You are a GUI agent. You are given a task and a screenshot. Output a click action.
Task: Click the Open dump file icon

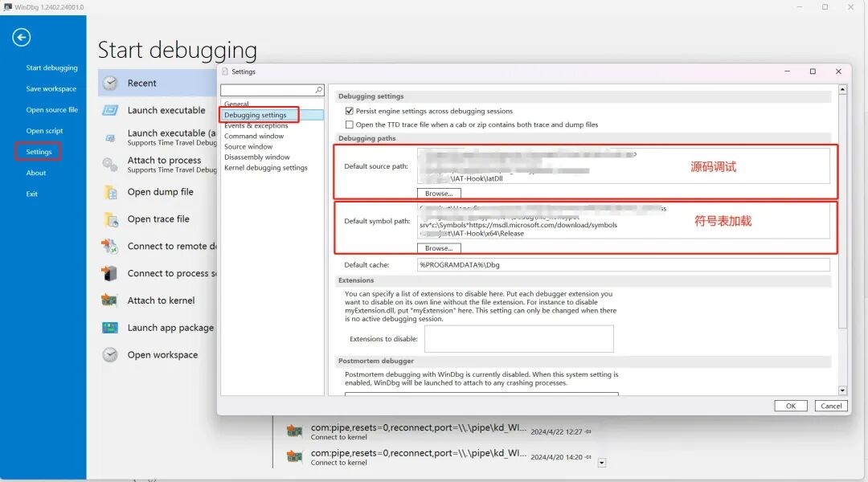pos(111,192)
